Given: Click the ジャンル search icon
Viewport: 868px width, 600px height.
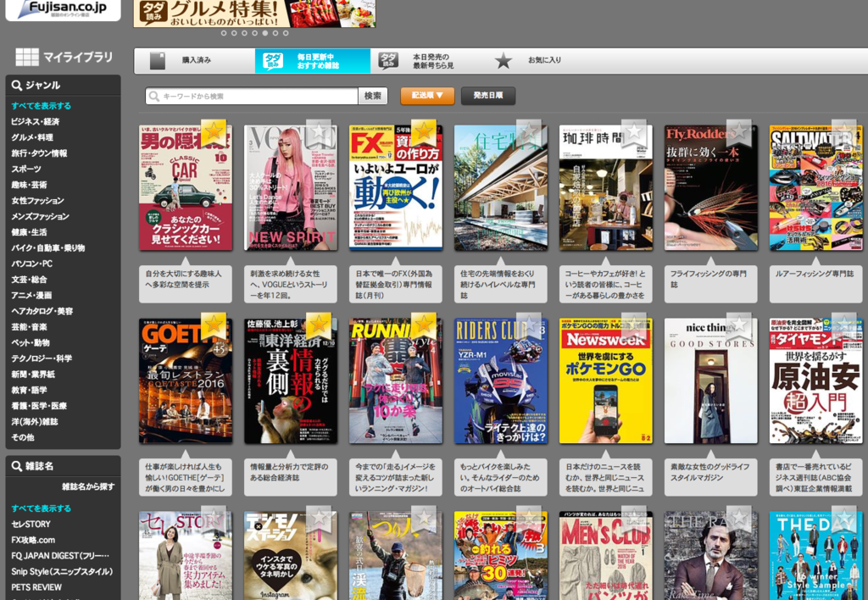Looking at the screenshot, I should click(17, 86).
